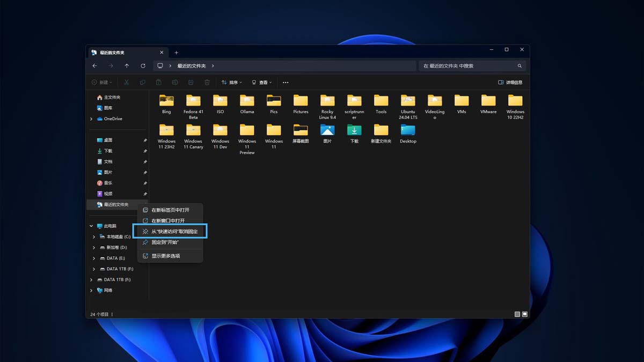
Task: Click the Delete trash icon in toolbar
Action: click(x=207, y=83)
